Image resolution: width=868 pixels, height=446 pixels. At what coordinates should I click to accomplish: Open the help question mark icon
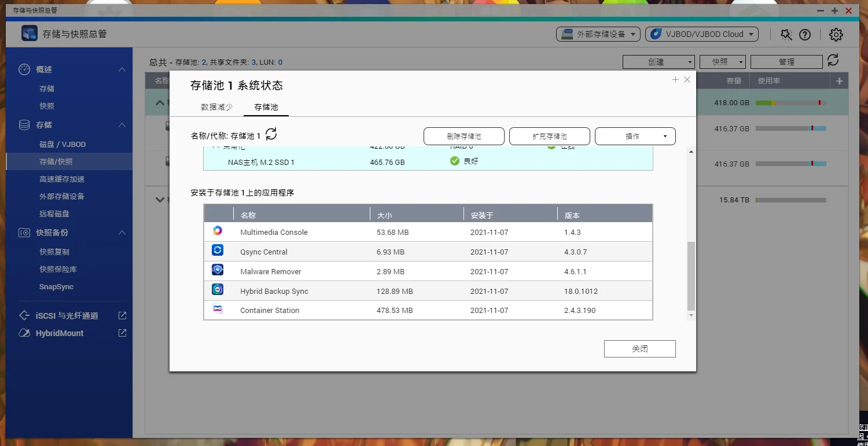(x=805, y=35)
